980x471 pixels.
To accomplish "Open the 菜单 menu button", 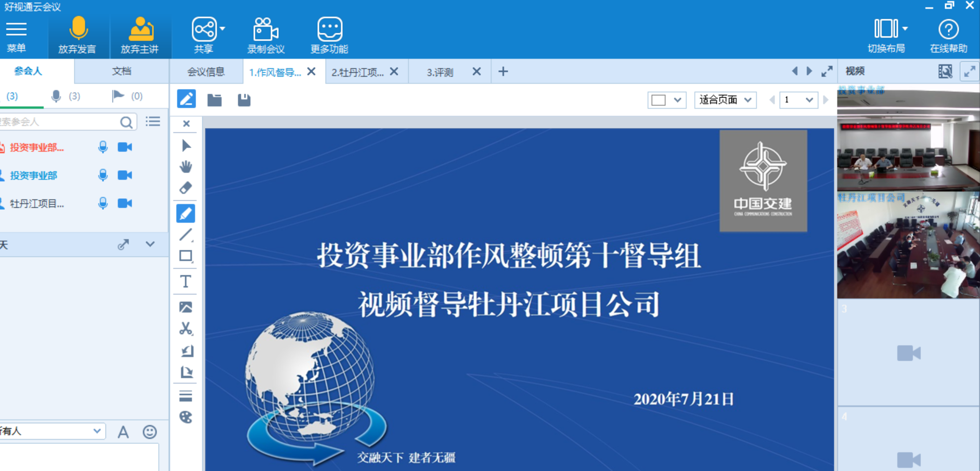I will point(17,35).
